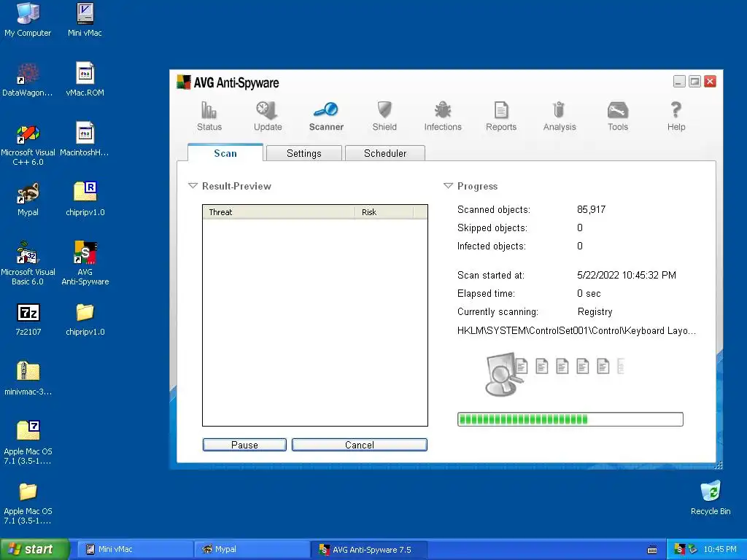Click the green scan progress bar
Image resolution: width=747 pixels, height=560 pixels.
click(570, 419)
